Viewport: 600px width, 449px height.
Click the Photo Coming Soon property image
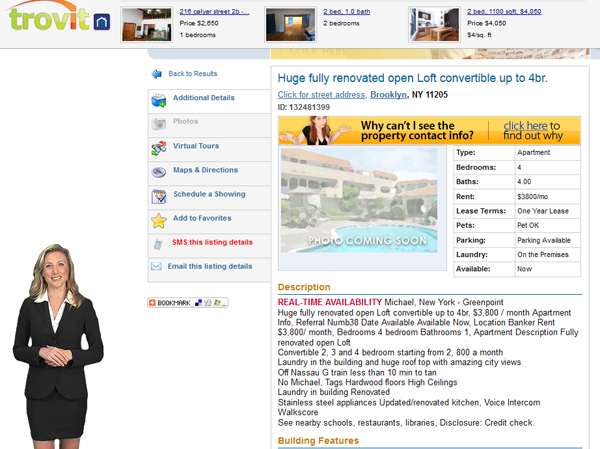click(x=359, y=200)
